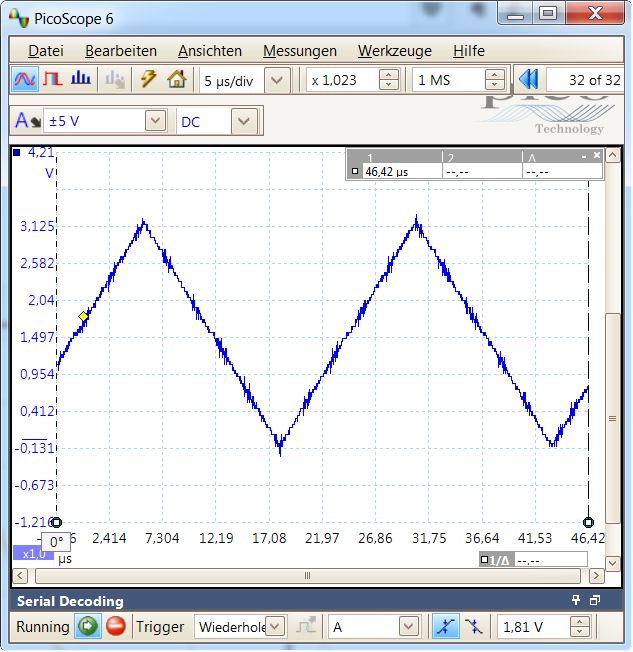
Task: Switch to Scope mode icon
Action: 26,79
